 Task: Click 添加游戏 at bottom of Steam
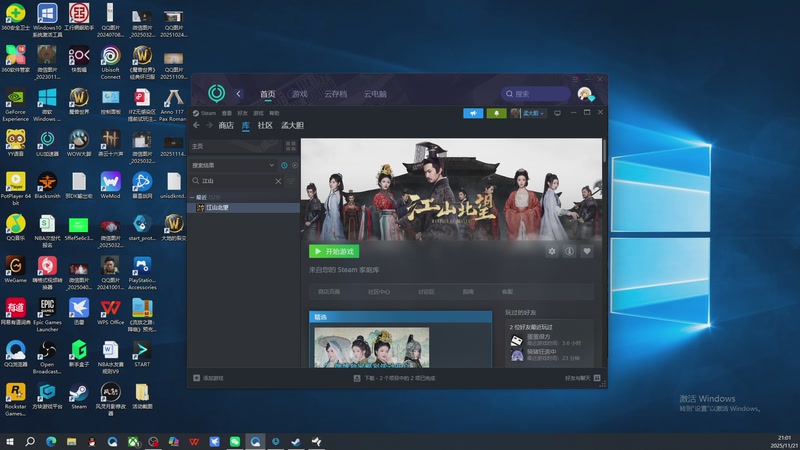click(208, 378)
